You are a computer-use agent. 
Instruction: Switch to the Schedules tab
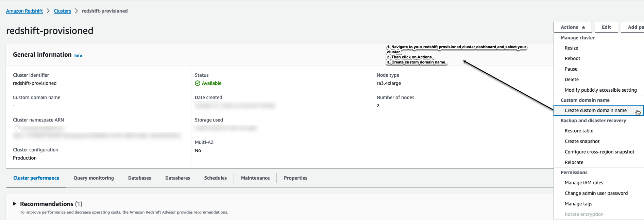tap(215, 178)
